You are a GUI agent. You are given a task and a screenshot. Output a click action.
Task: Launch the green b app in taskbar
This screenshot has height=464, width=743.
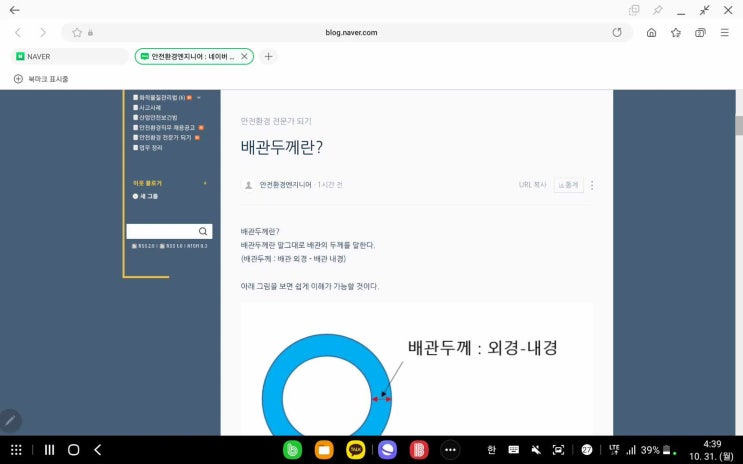click(x=292, y=450)
